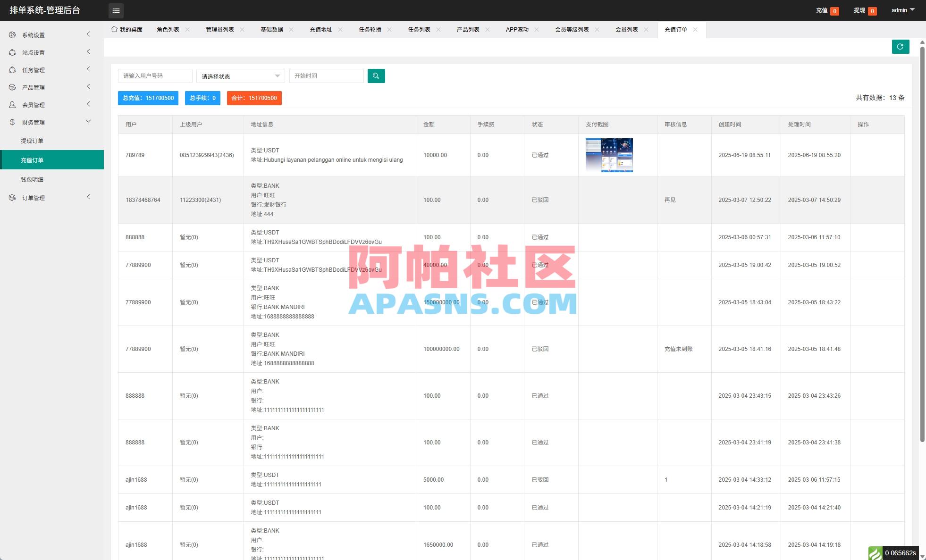Select 提现订单 in the sidebar menu

pos(32,141)
